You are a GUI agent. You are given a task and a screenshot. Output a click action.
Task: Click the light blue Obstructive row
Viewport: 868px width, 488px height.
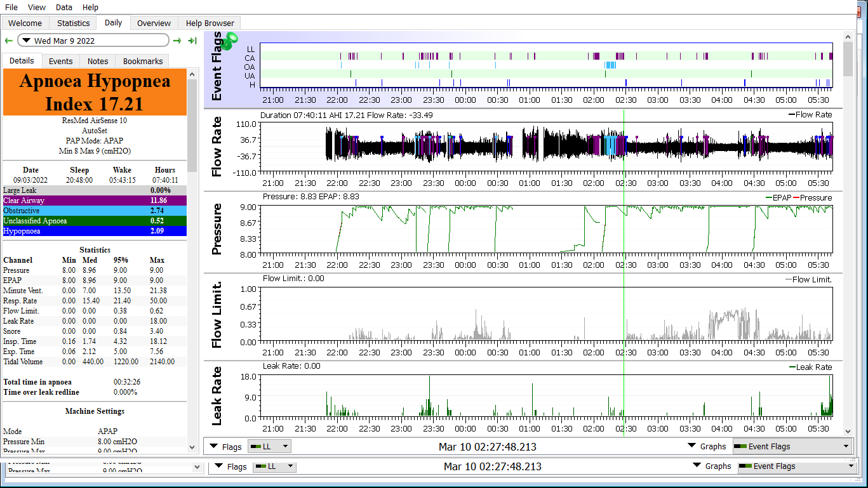tap(95, 211)
